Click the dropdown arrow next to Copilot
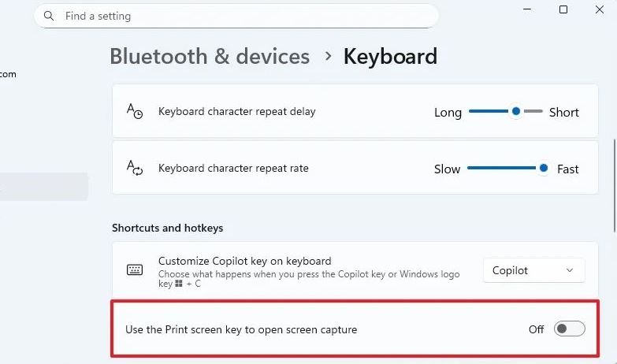 [570, 270]
